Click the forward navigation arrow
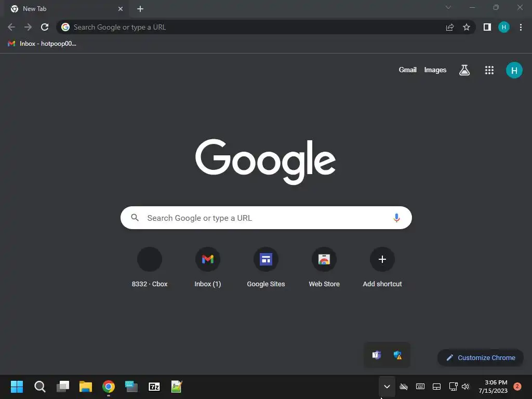The height and width of the screenshot is (399, 532). click(x=28, y=27)
